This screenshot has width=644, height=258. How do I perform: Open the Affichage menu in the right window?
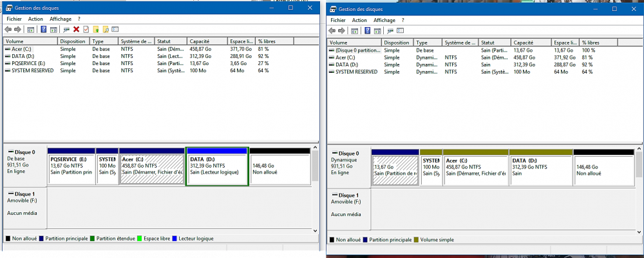(x=384, y=21)
